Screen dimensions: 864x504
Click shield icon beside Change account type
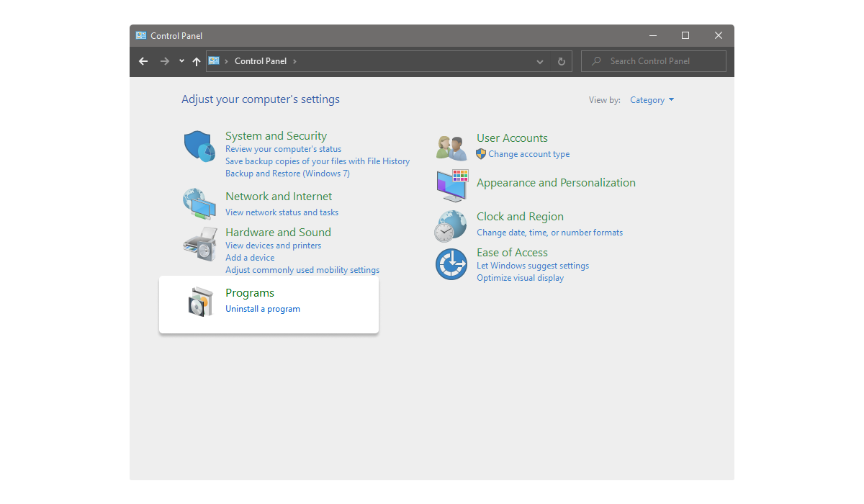click(x=481, y=154)
